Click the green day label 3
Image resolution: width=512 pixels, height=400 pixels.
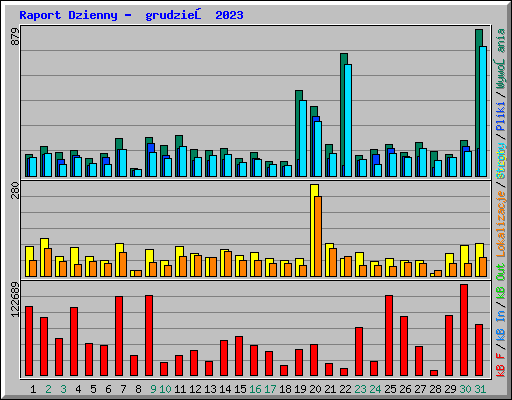click(x=63, y=389)
